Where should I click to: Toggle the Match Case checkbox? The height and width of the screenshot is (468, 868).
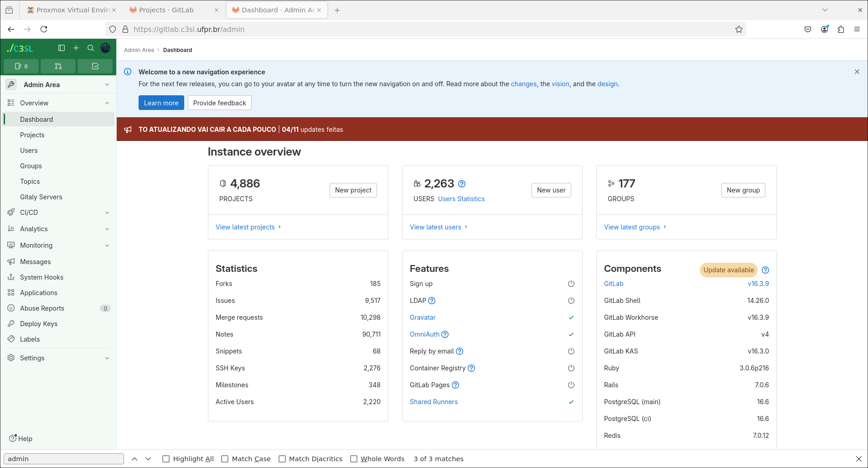coord(225,459)
